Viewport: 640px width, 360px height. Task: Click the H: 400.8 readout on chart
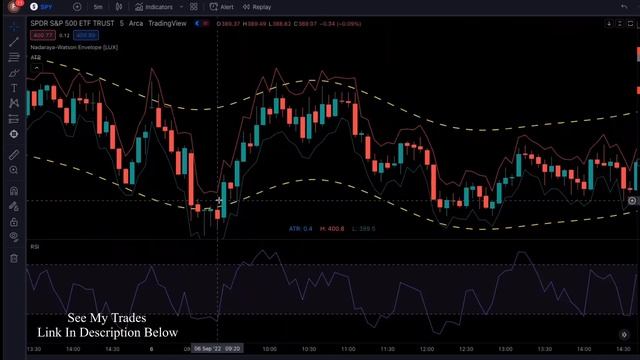(x=332, y=229)
